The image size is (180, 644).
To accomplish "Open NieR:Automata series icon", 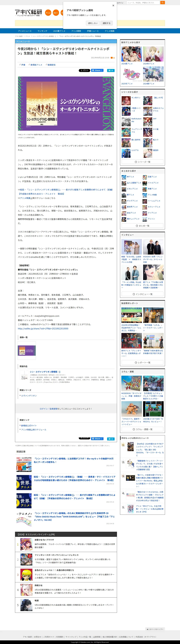I will tap(126, 122).
